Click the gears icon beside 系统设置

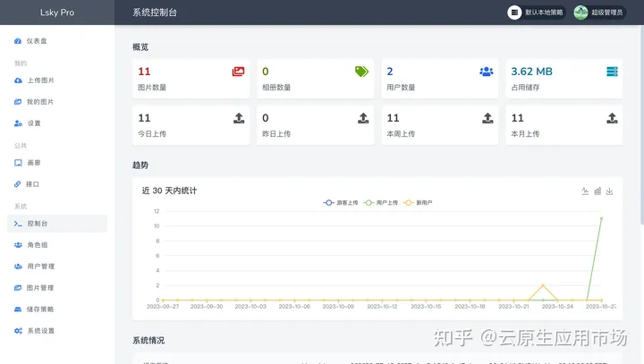pyautogui.click(x=18, y=331)
